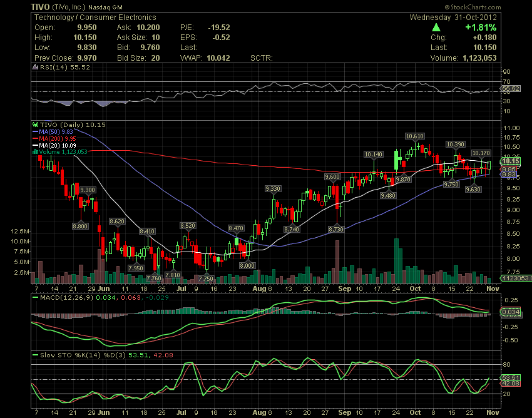The width and height of the screenshot is (532, 418).
Task: Click the SCTR label
Action: click(x=261, y=58)
